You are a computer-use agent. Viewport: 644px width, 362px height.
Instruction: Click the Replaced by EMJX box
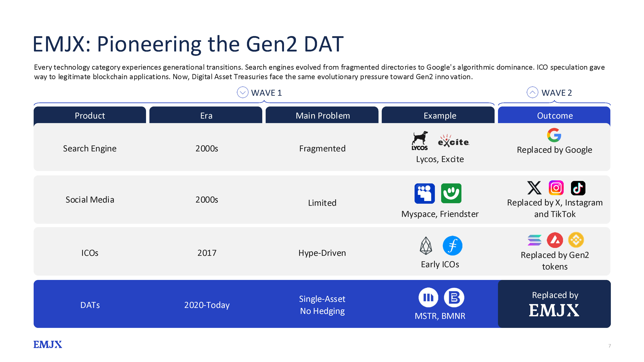[554, 304]
